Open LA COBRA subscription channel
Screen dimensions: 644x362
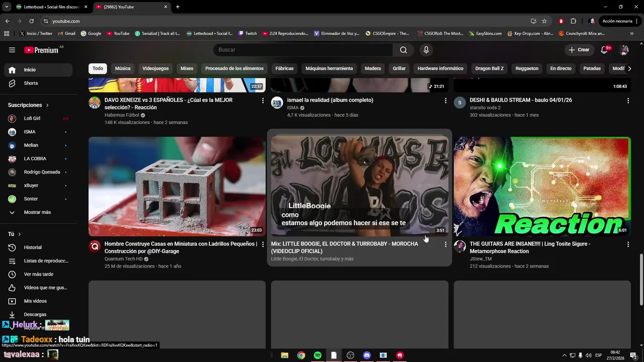(38, 158)
